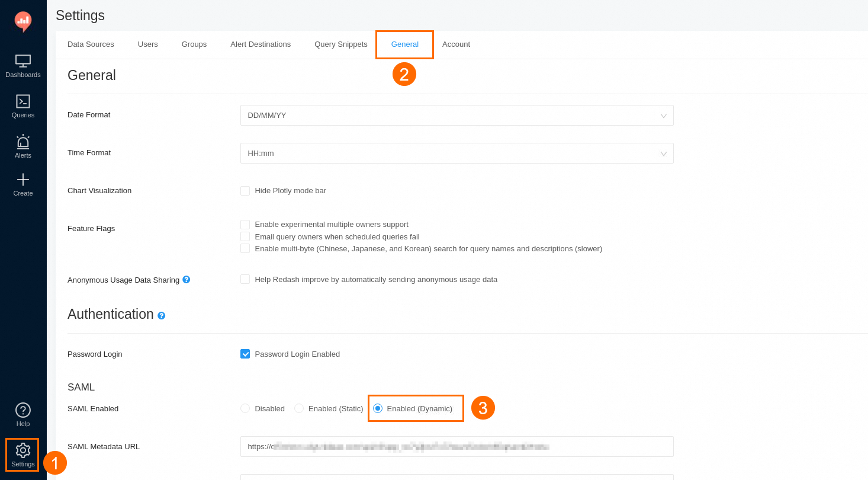Select Enabled (Static) SAML radio button
The height and width of the screenshot is (480, 868).
(299, 408)
